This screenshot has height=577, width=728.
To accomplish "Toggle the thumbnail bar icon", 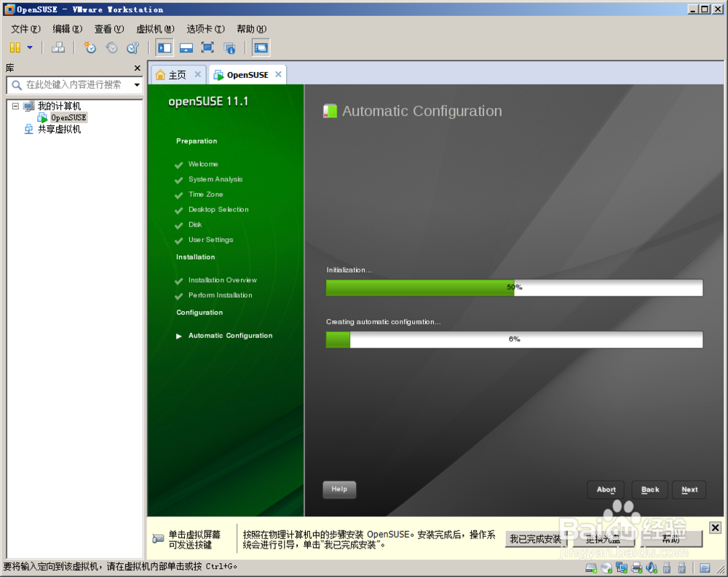I will [186, 47].
